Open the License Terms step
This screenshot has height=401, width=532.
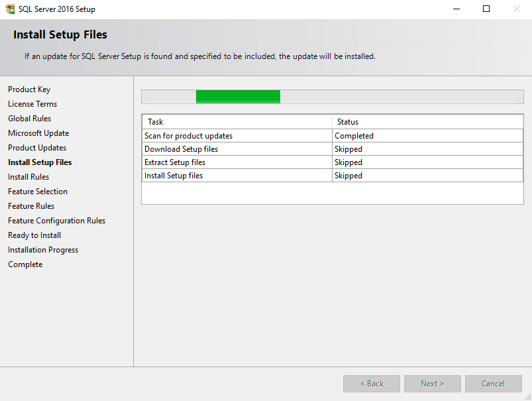[x=32, y=104]
